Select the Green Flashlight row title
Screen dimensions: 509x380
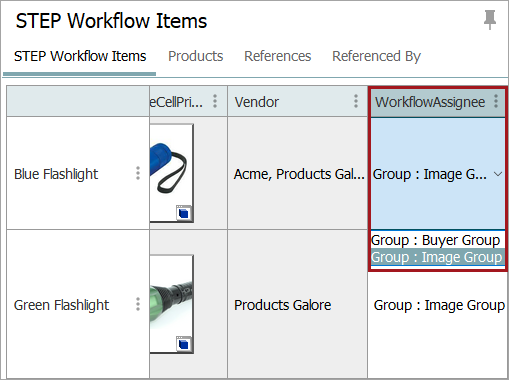coord(61,305)
